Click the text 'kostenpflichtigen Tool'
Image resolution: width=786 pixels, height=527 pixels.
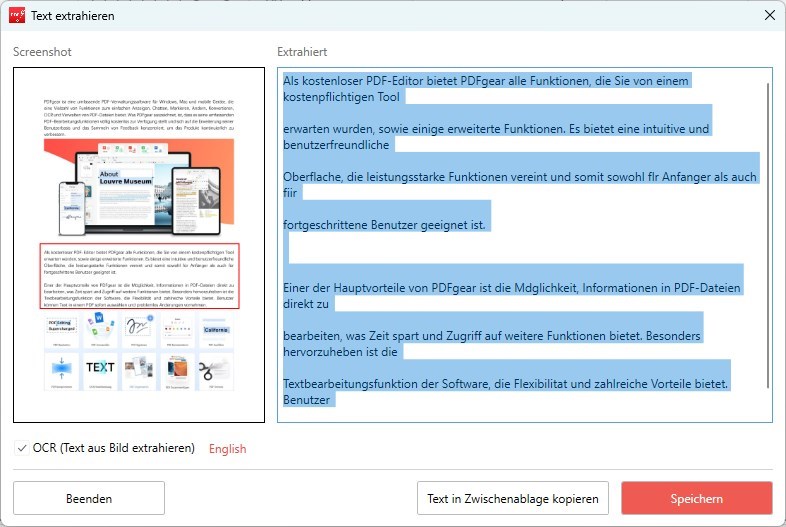click(x=341, y=97)
